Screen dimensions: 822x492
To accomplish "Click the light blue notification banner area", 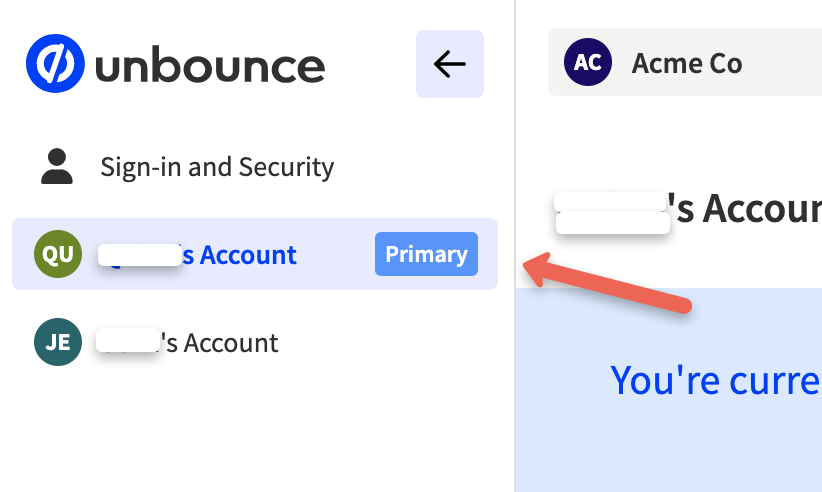I will point(669,390).
